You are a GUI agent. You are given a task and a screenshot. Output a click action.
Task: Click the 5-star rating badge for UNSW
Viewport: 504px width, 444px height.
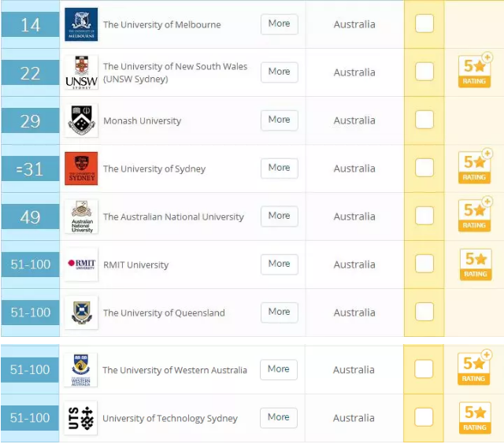tap(474, 72)
